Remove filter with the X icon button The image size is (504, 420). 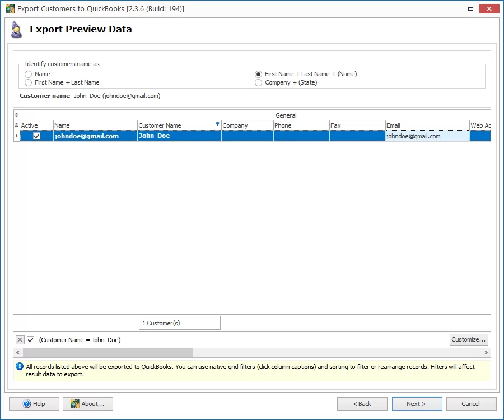click(x=20, y=340)
